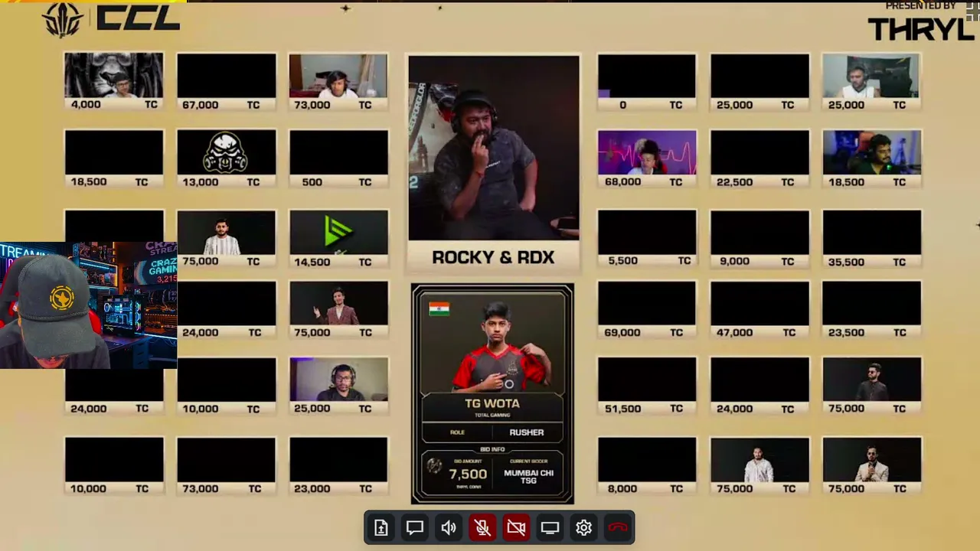980x551 pixels.
Task: Select the tile showing 8,000 TC
Action: coord(647,466)
